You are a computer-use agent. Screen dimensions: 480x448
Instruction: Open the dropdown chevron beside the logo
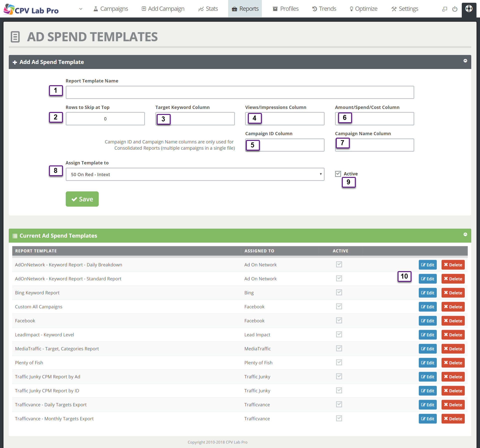click(81, 9)
